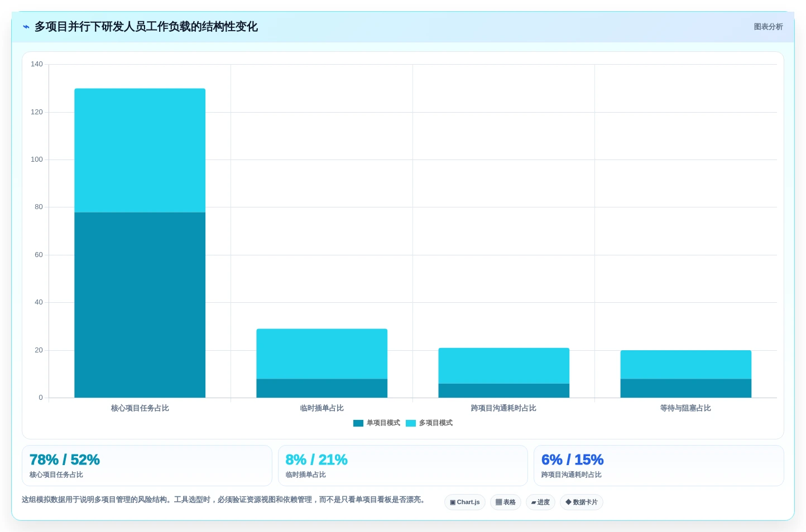Select dark segment of 等待与阻塞占比 bar
This screenshot has width=806, height=532.
point(686,389)
